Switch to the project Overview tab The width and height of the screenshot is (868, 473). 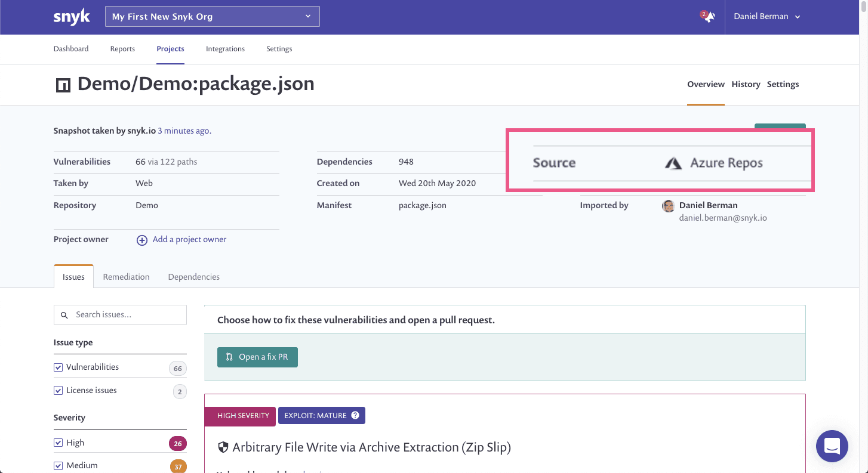(706, 84)
